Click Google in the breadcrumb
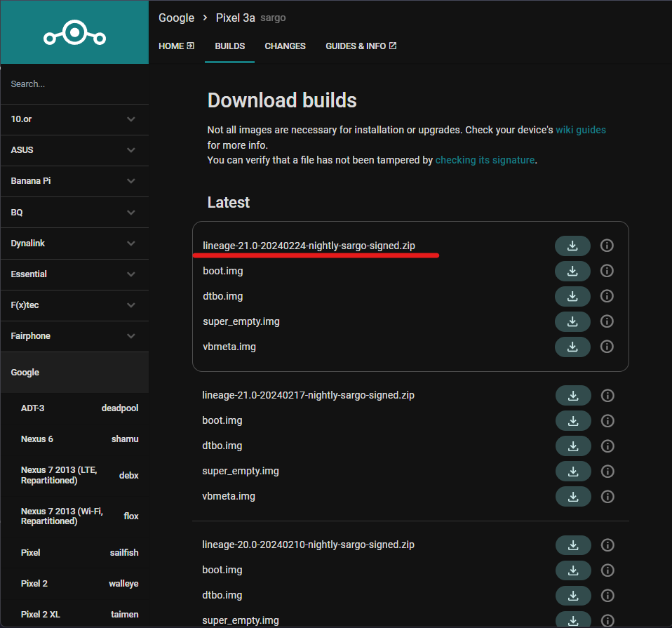Screen dimensions: 672x628 (176, 18)
